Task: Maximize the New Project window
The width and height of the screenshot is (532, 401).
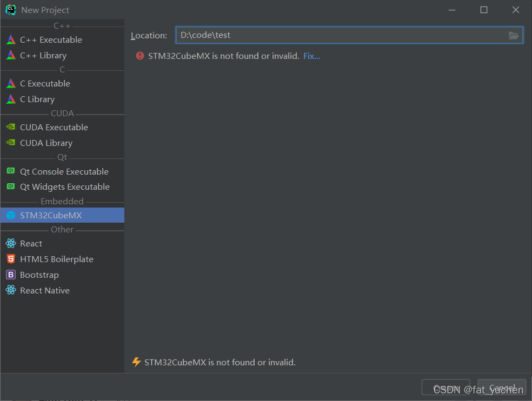Action: click(x=484, y=10)
